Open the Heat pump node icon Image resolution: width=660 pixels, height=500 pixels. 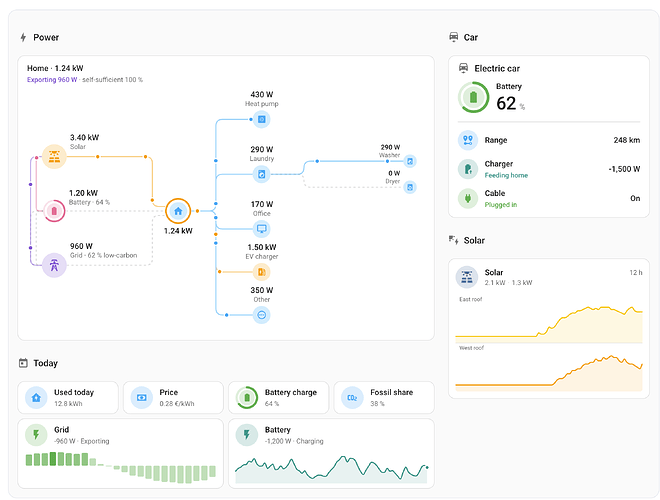pos(261,120)
